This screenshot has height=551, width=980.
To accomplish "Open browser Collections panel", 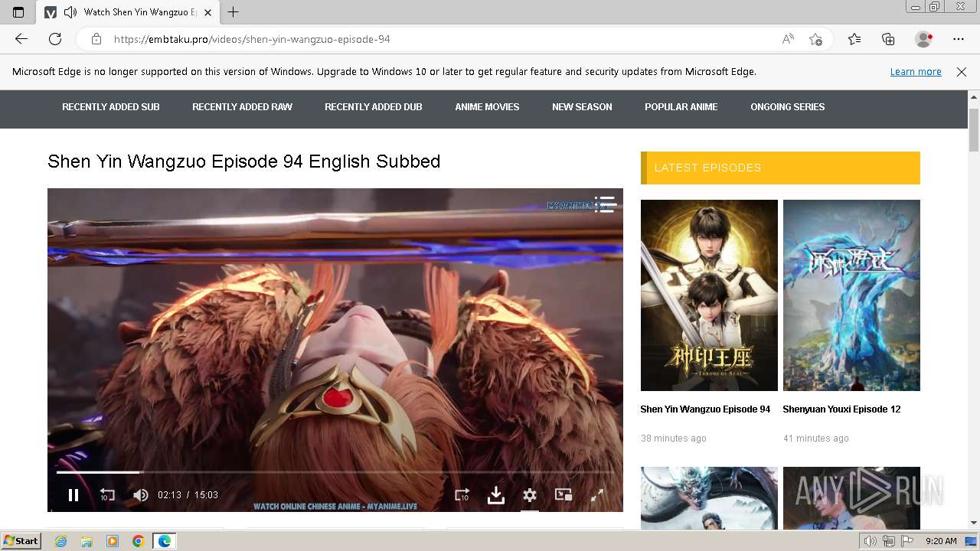I will [x=888, y=39].
